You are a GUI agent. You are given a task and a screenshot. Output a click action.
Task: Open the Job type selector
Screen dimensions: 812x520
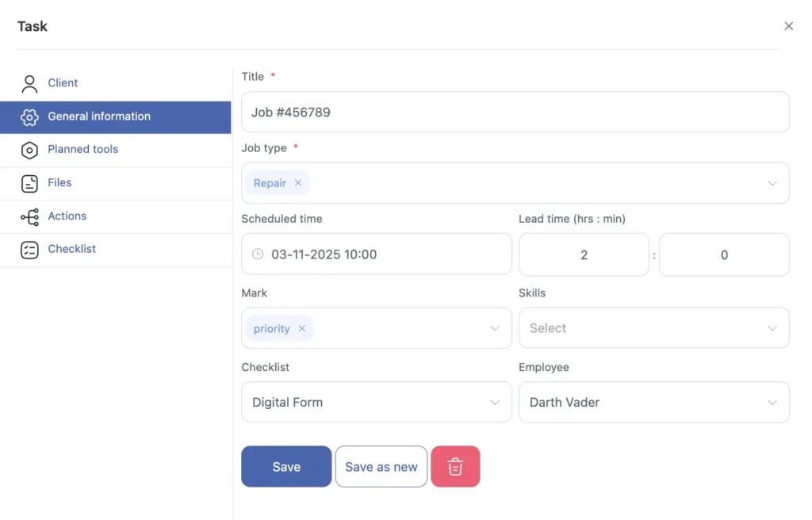pos(772,182)
